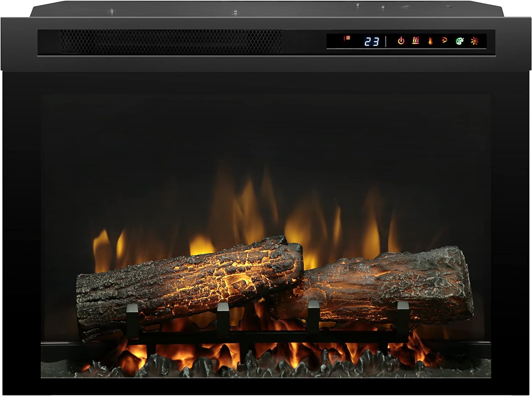
Task: Tap the sun brightness icon
Action: 475,41
